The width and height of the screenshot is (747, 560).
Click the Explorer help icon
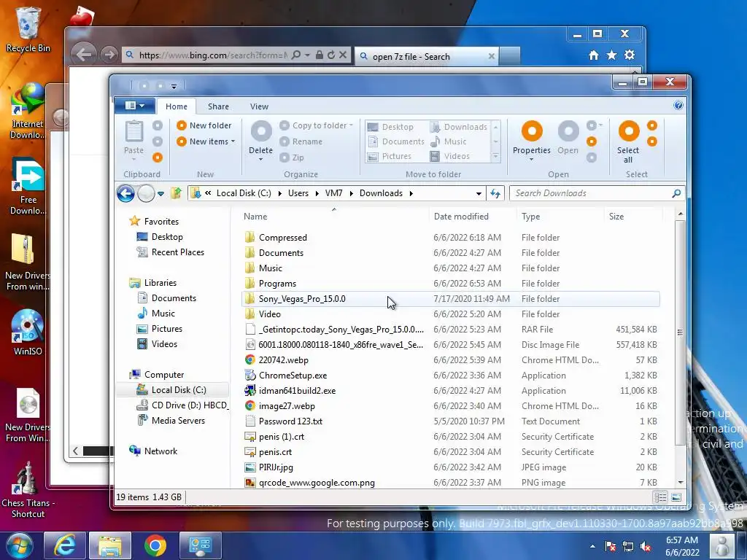coord(678,105)
